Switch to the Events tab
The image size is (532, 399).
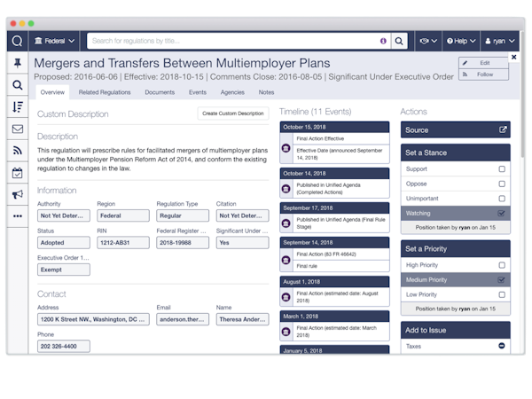(198, 92)
